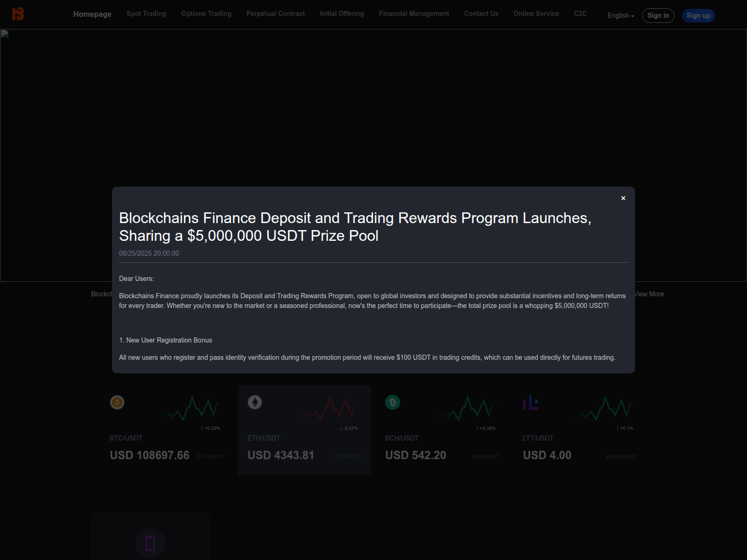Click the 'New User Registration Bonus' heading

(166, 340)
